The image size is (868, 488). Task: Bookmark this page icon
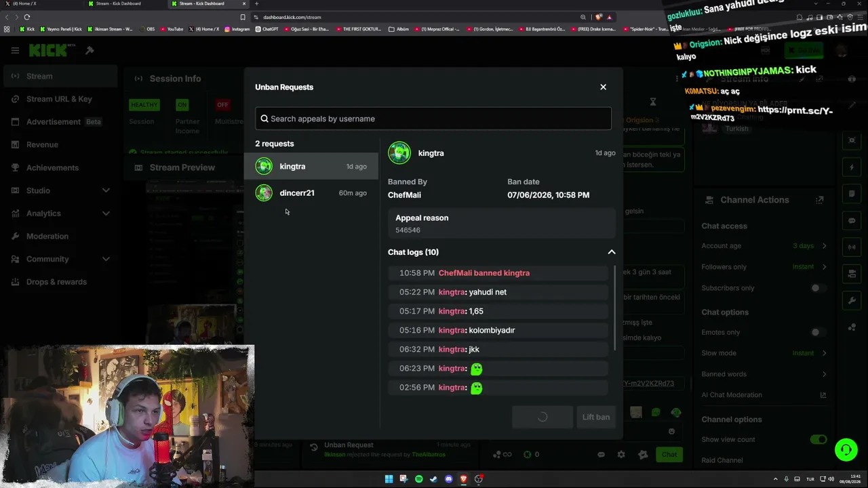click(x=243, y=17)
